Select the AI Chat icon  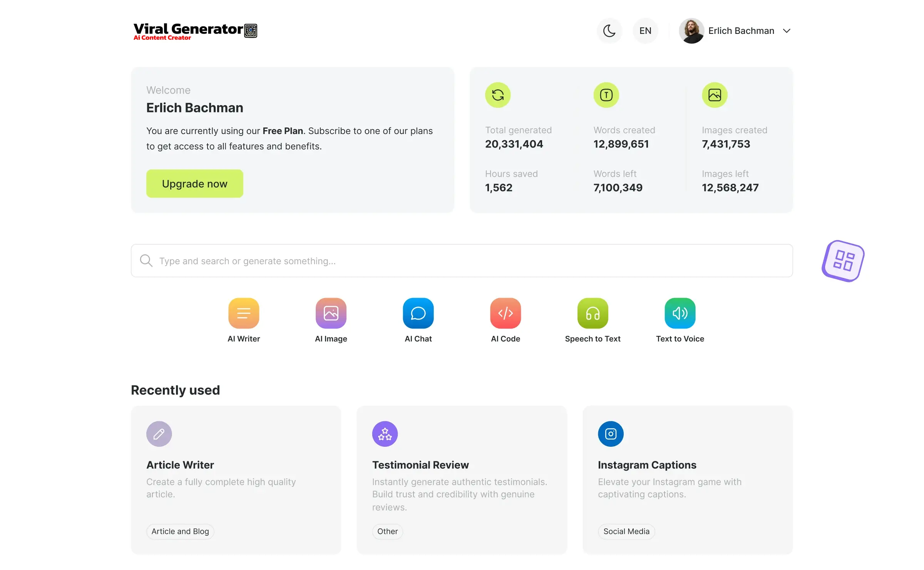point(418,312)
